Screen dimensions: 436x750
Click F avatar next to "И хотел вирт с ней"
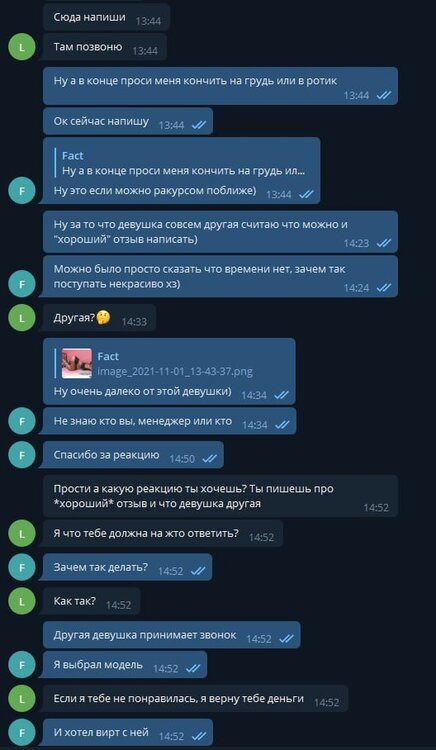click(x=22, y=732)
